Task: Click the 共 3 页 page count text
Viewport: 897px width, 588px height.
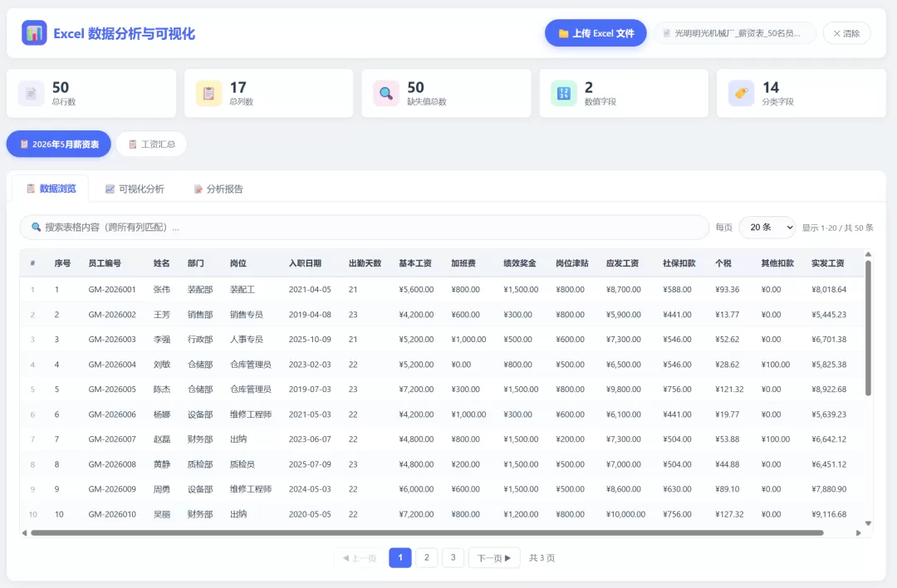Action: [x=542, y=557]
